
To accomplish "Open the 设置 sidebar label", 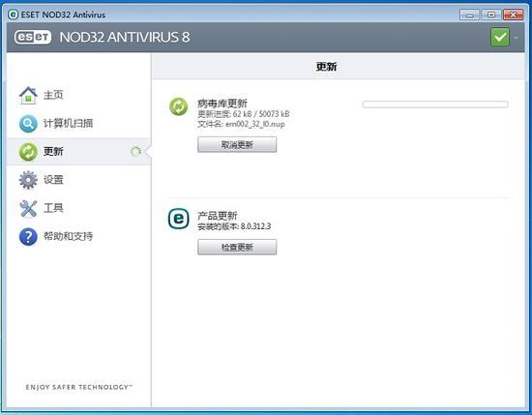I will 53,180.
